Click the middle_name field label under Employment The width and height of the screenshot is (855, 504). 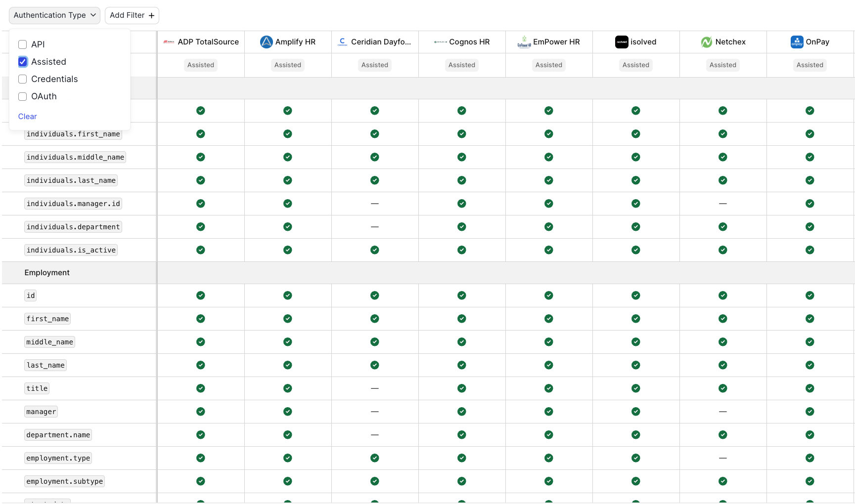pos(49,342)
